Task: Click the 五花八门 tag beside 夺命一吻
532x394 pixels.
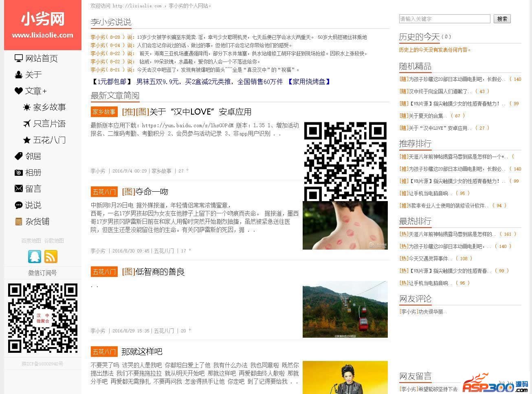Action: (104, 192)
